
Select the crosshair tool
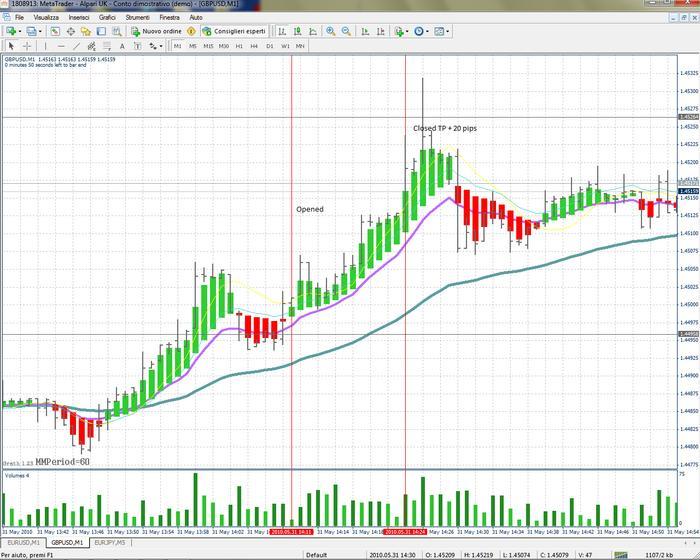(27, 46)
